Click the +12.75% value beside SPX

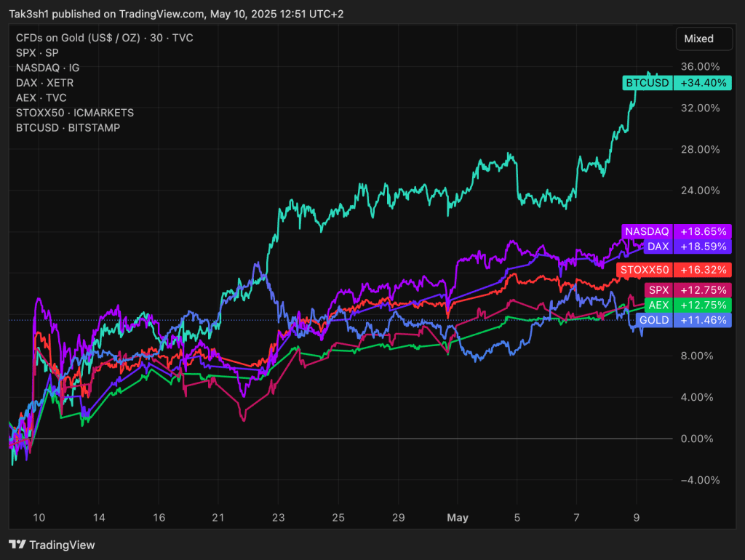coord(704,289)
